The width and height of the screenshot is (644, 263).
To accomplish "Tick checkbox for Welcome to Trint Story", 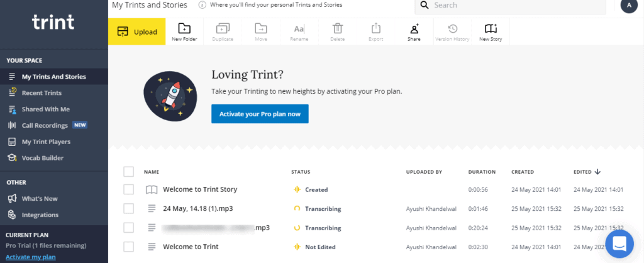I will tap(128, 189).
